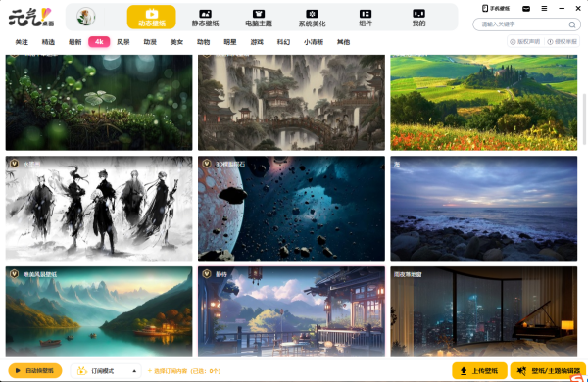Image resolution: width=588 pixels, height=382 pixels.
Task: Open the 唯美风景壁纸 lake mountain thumbnail
Action: (x=99, y=311)
